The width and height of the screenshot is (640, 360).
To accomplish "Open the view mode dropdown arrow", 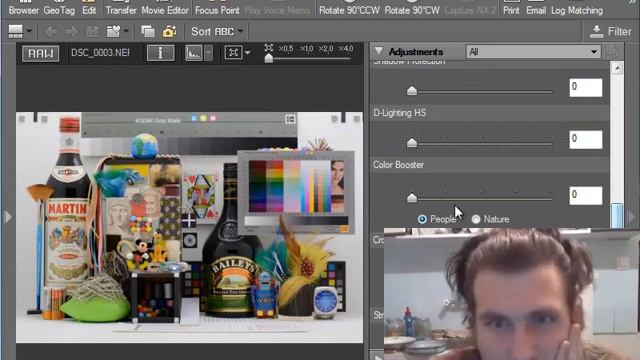I will (x=29, y=31).
